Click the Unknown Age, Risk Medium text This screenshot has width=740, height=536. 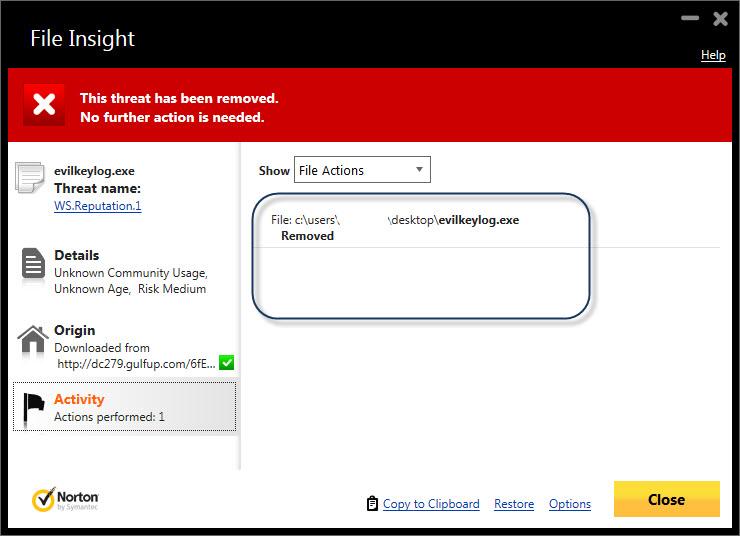(x=130, y=289)
